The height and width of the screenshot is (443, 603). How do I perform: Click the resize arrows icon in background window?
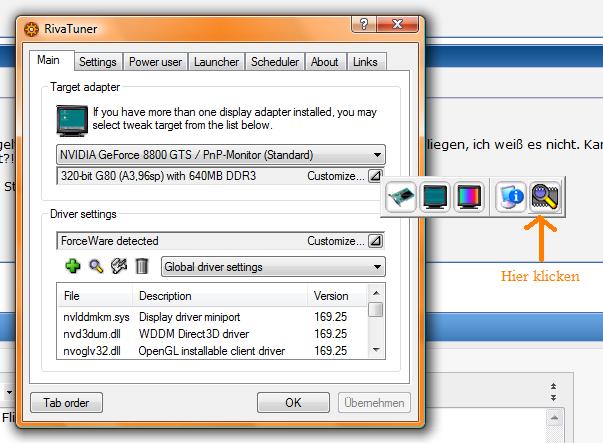pyautogui.click(x=553, y=392)
